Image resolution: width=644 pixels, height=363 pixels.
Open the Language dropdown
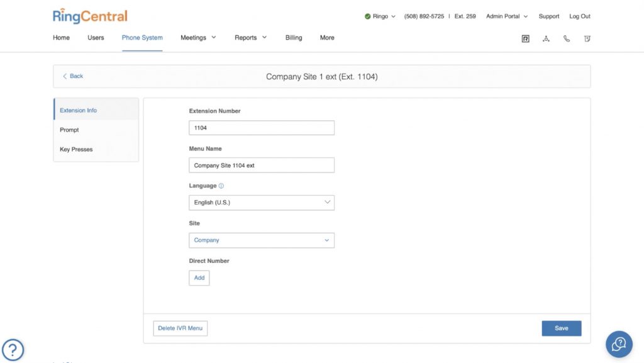click(x=262, y=202)
